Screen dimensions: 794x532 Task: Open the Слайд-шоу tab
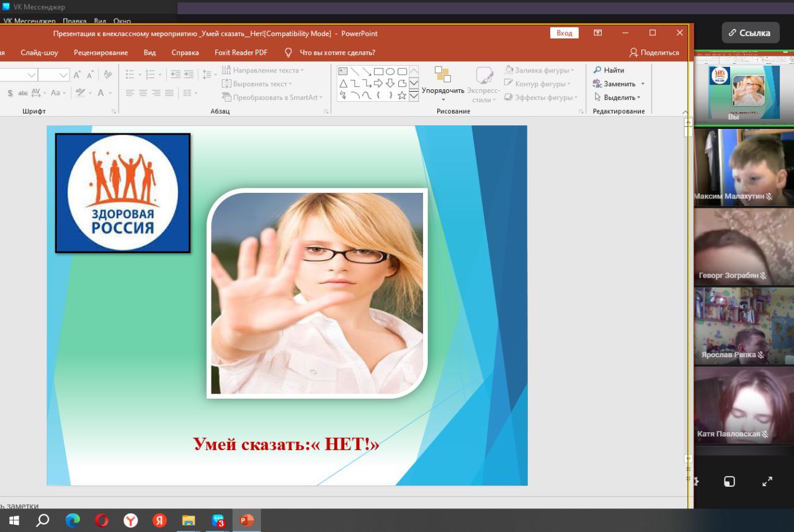39,53
